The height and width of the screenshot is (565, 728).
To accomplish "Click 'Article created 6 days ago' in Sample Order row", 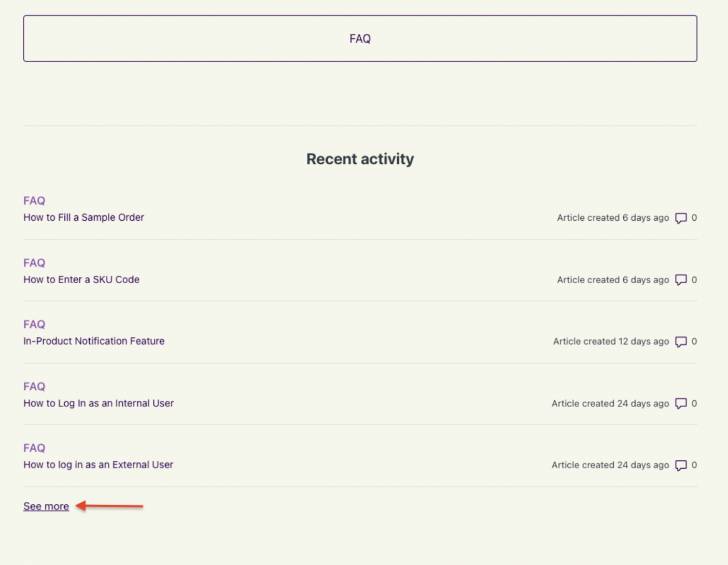I will coord(613,218).
